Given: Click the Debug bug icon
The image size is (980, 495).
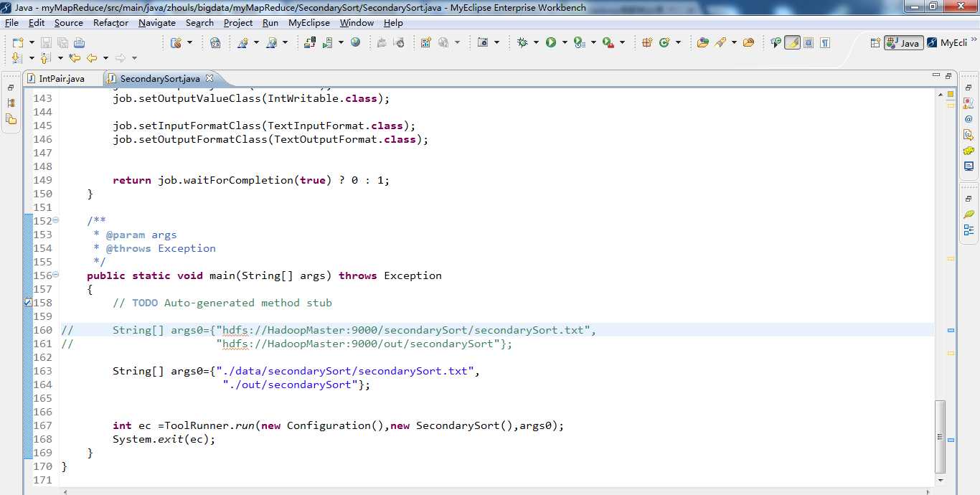Looking at the screenshot, I should pyautogui.click(x=522, y=42).
